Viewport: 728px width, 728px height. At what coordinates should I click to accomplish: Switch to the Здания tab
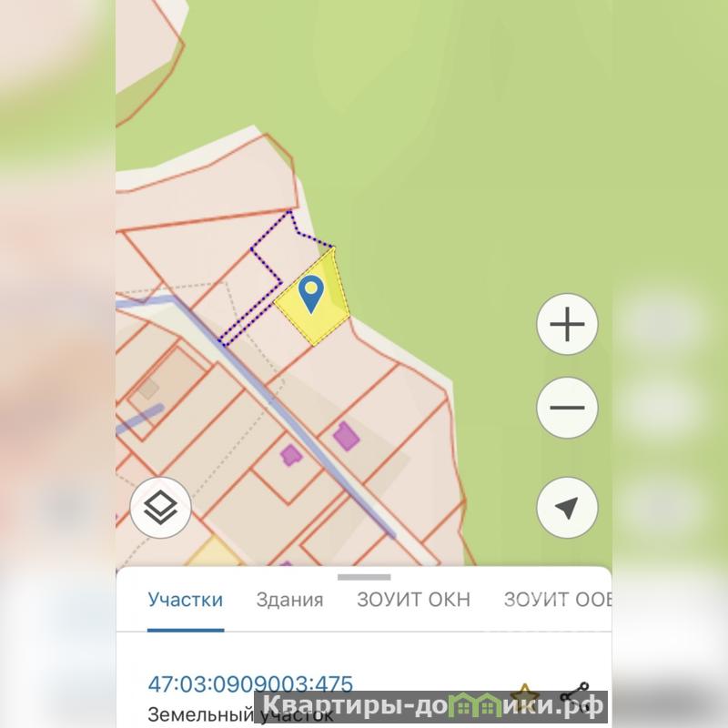pyautogui.click(x=289, y=600)
